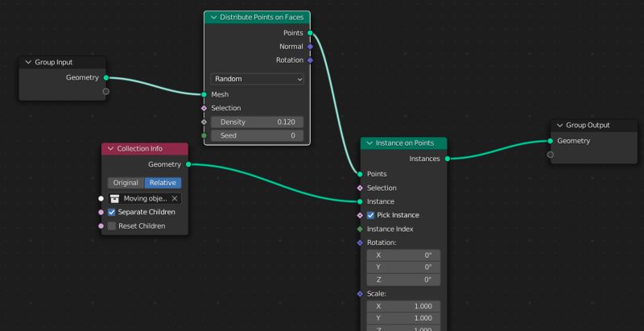The image size is (644, 331).
Task: Click the Selection socket on Instance on Points
Action: pos(360,188)
